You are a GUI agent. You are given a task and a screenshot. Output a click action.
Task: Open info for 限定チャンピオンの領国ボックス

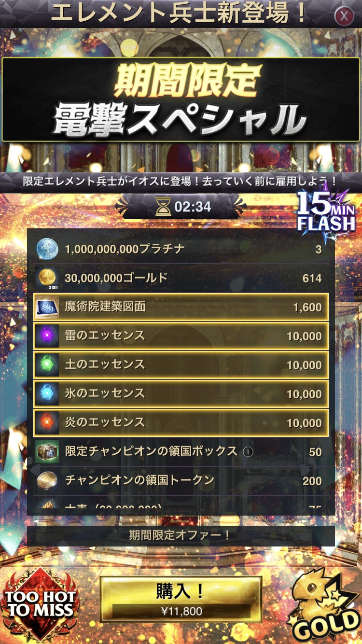tap(248, 452)
